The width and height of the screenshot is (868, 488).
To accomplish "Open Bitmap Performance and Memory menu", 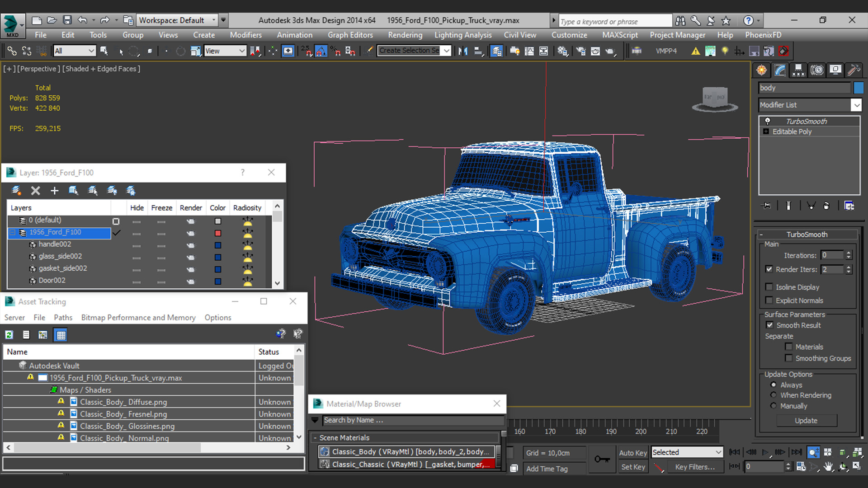I will pyautogui.click(x=138, y=318).
